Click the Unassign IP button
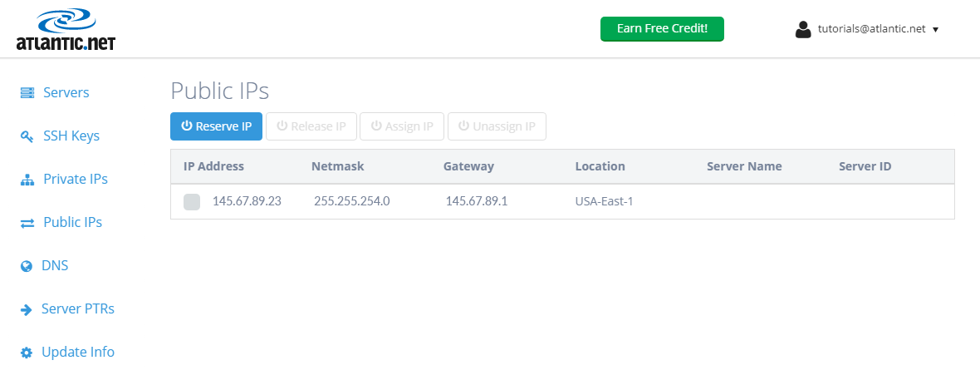The width and height of the screenshot is (980, 380). 497,126
